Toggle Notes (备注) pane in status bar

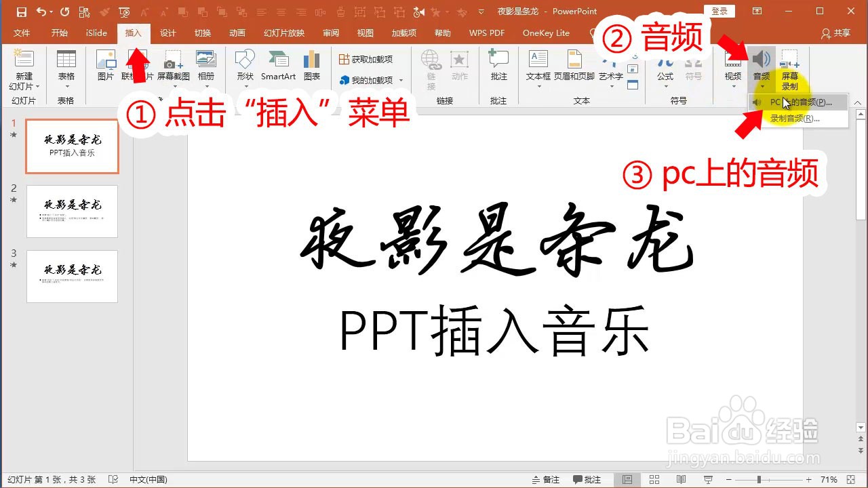click(x=547, y=480)
